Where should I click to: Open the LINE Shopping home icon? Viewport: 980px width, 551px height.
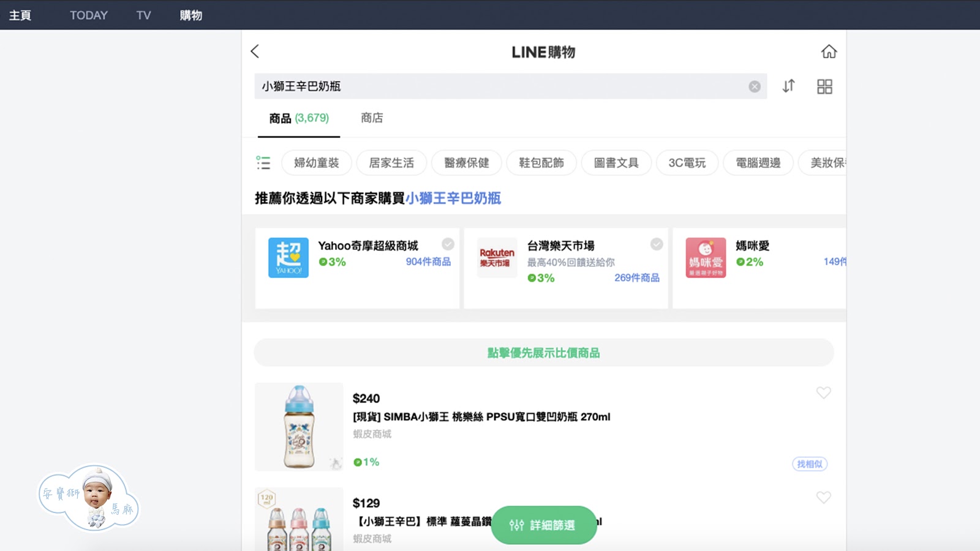[x=829, y=51]
